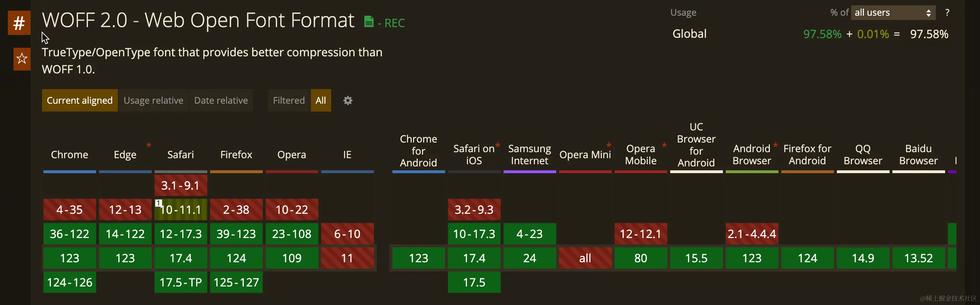
Task: Click the asterisk next to Edge
Action: [149, 145]
